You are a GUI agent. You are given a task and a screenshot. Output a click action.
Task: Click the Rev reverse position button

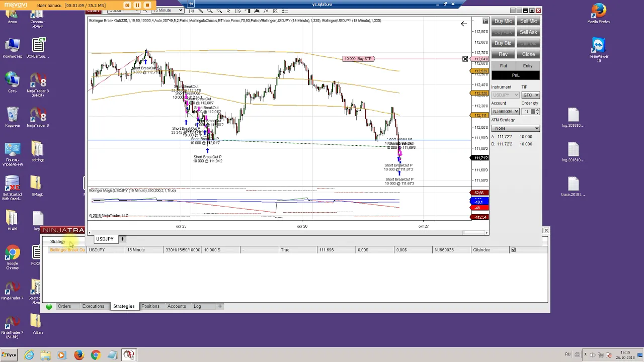503,54
